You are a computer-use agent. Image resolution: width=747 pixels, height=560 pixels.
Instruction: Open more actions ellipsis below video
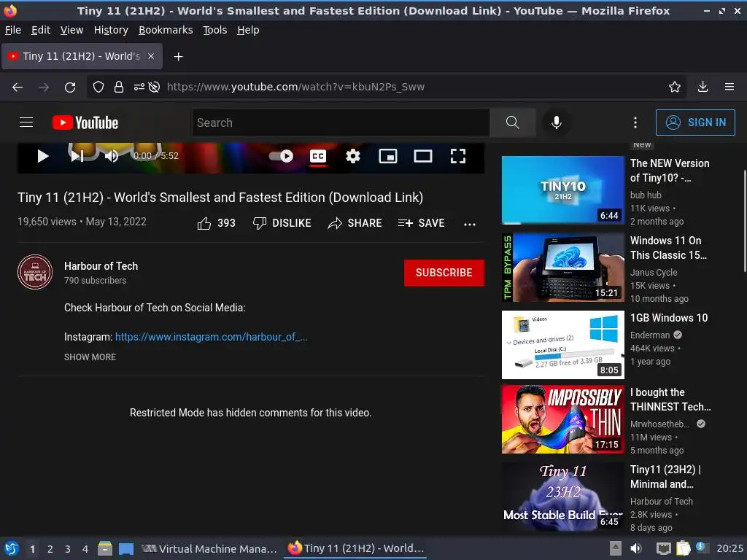click(x=470, y=224)
